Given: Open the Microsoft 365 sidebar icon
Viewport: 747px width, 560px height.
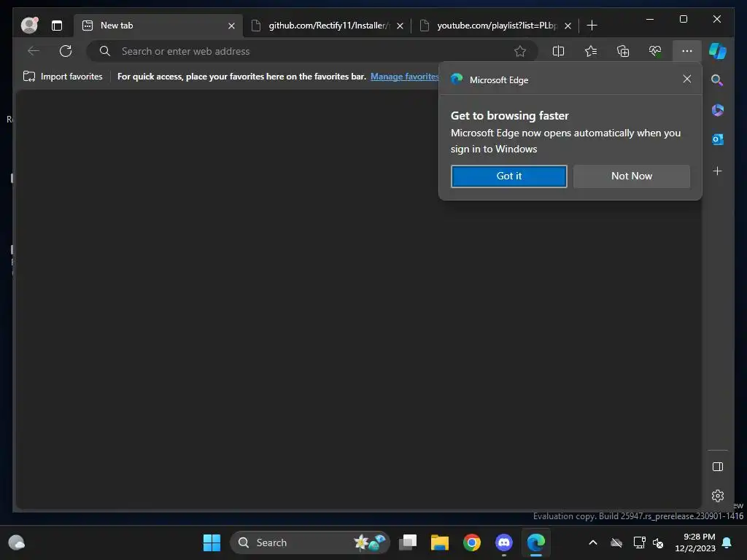Looking at the screenshot, I should click(x=718, y=110).
